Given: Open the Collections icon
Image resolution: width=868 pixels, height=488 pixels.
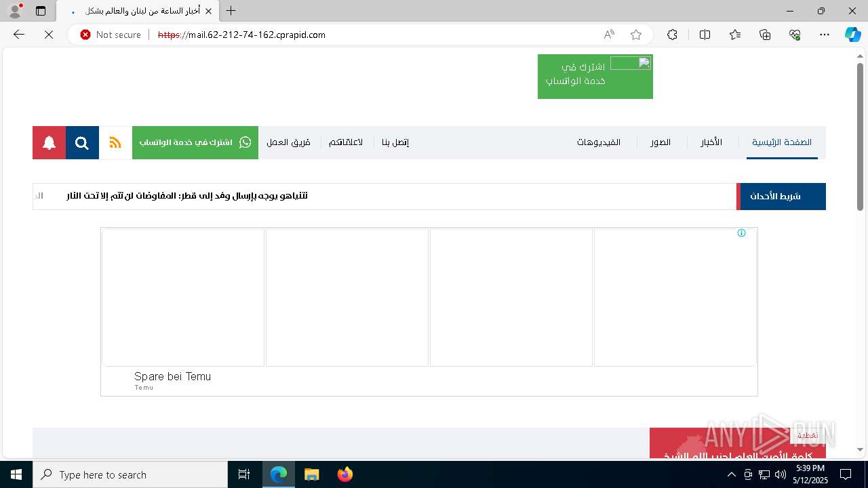Looking at the screenshot, I should [765, 35].
